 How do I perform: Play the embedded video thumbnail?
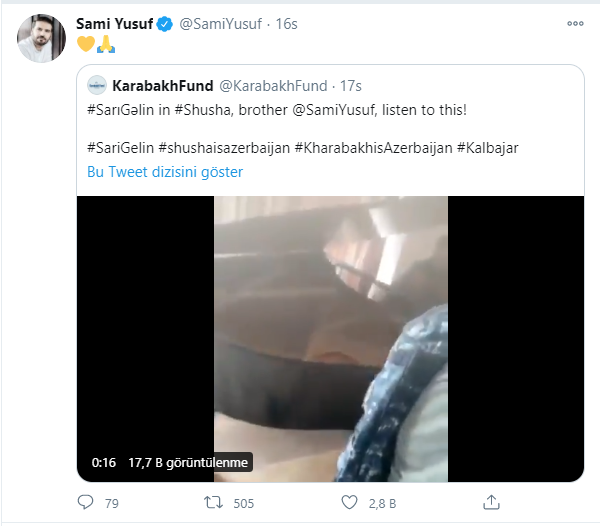point(331,339)
